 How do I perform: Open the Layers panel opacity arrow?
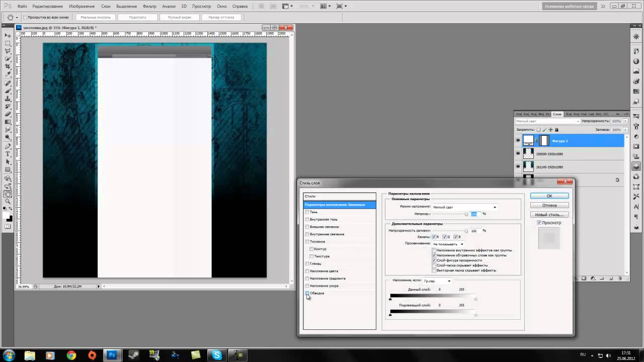coord(626,121)
